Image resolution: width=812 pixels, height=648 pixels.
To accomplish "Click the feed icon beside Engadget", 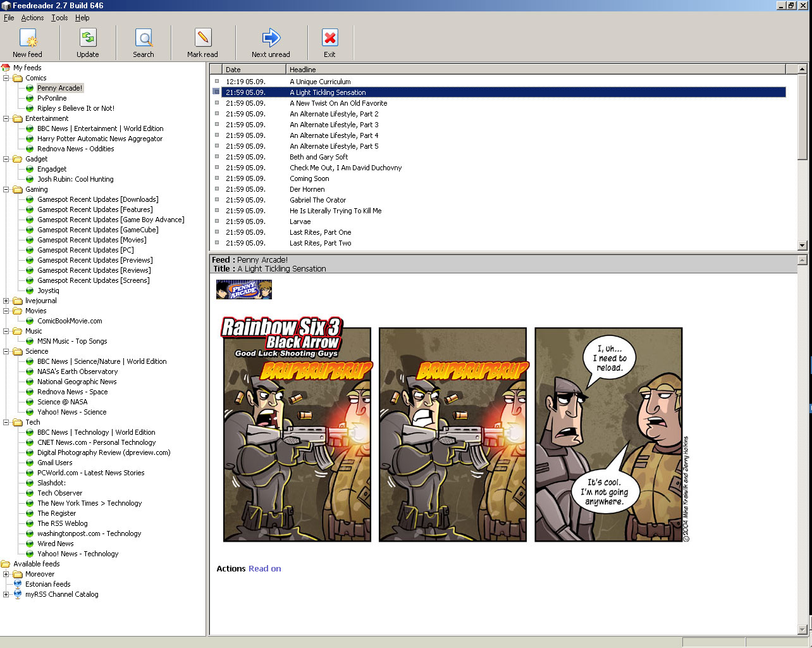I will click(x=30, y=169).
